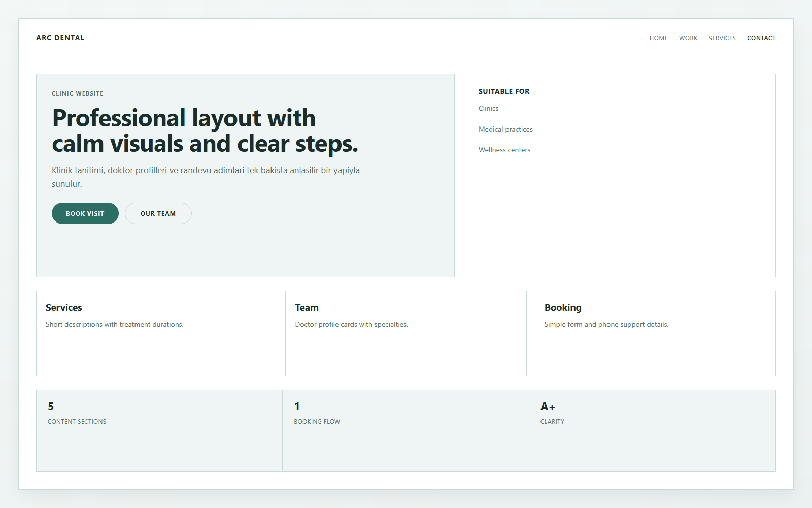
Task: Open the HOME navigation item
Action: pos(658,38)
